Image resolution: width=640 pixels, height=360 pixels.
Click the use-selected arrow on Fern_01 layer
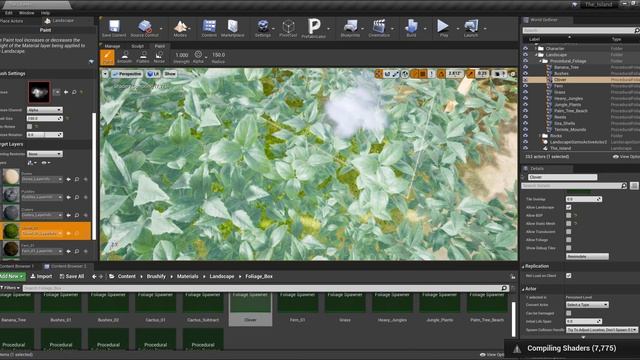click(68, 251)
